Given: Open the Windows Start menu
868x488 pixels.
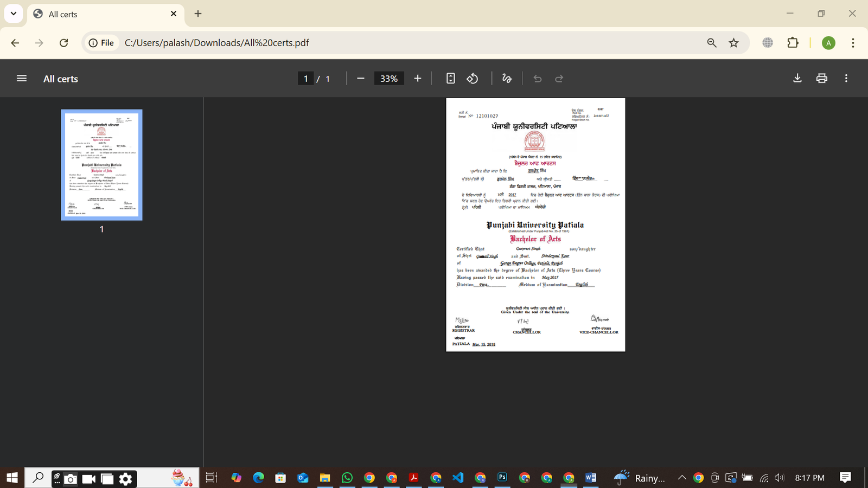Looking at the screenshot, I should [x=12, y=478].
